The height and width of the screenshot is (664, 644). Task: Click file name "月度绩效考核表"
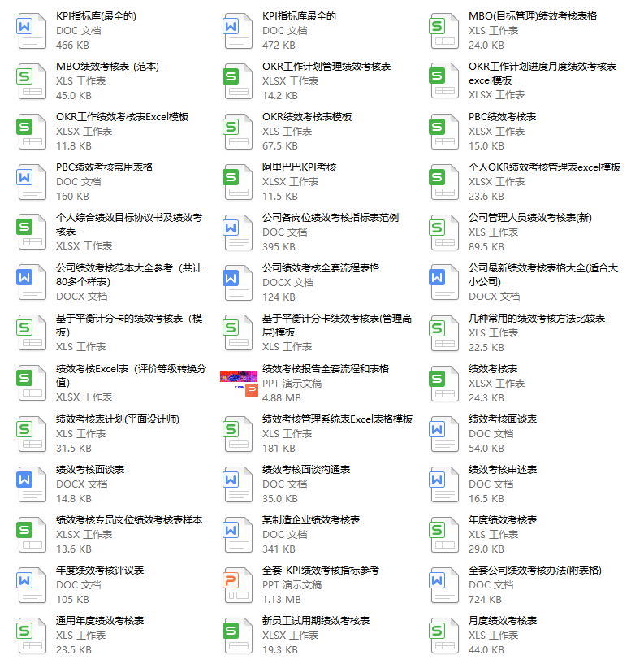(x=503, y=621)
